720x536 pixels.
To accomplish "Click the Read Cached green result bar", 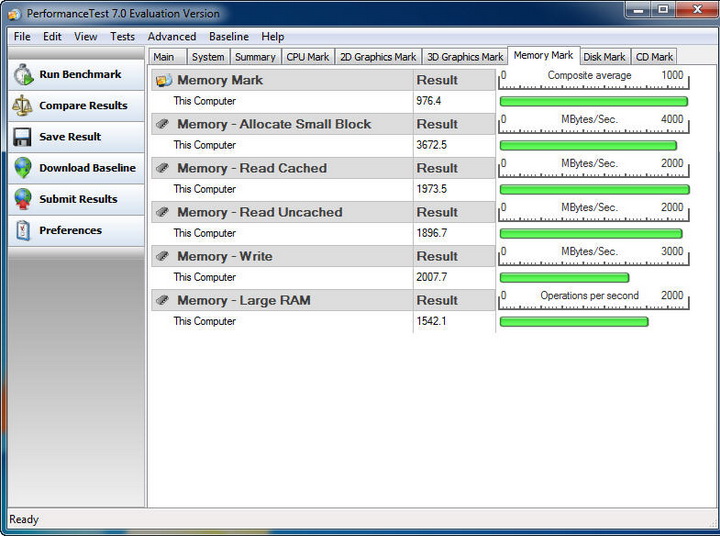I will tap(595, 190).
